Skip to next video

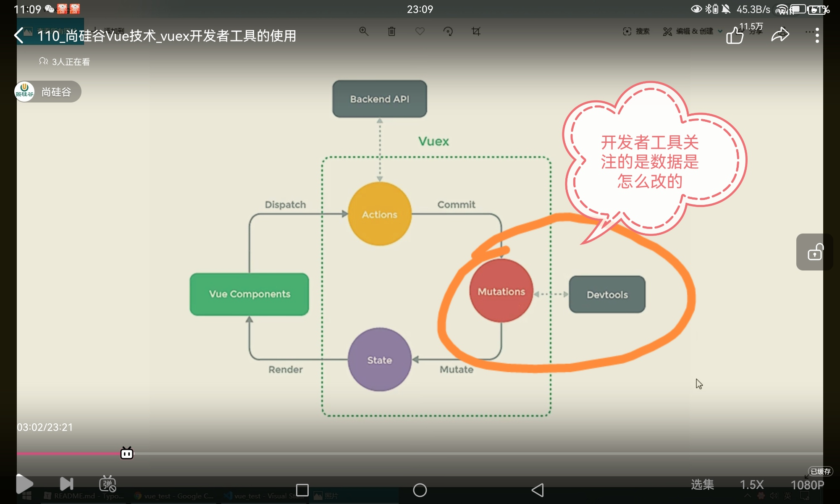click(66, 484)
